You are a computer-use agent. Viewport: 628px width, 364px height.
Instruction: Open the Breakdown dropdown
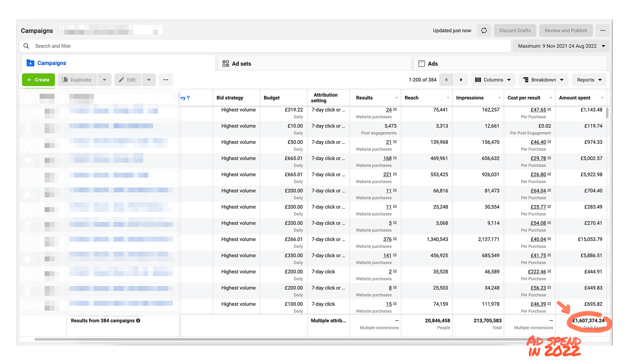point(543,80)
